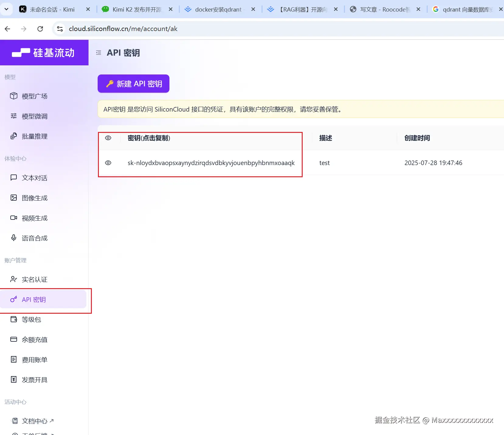This screenshot has width=504, height=435.
Task: Click the 视频生成 camera icon
Action: [x=14, y=218]
